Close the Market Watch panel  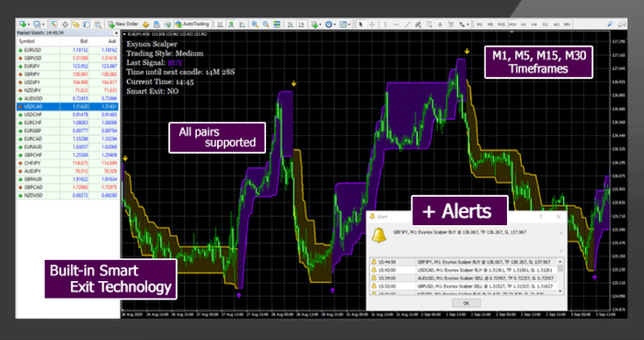pos(116,33)
